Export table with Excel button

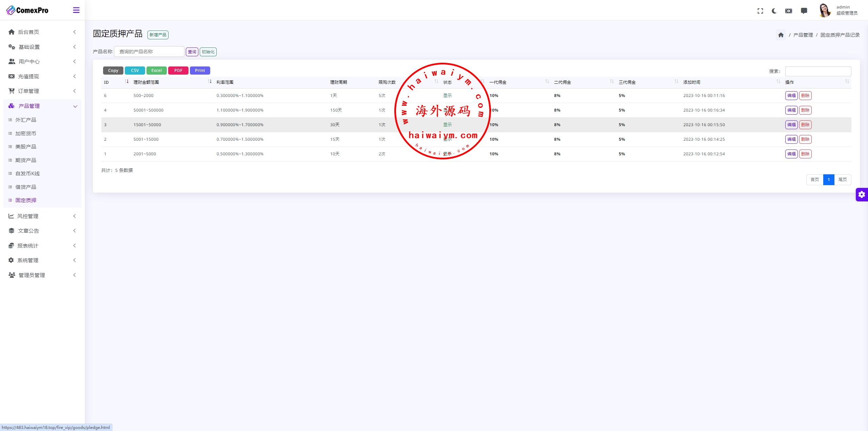156,71
